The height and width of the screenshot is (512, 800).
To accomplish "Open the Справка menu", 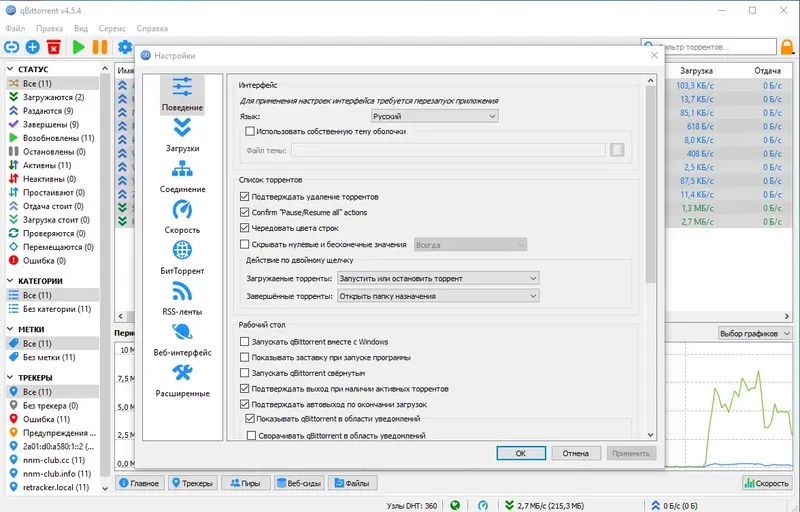I will [152, 29].
